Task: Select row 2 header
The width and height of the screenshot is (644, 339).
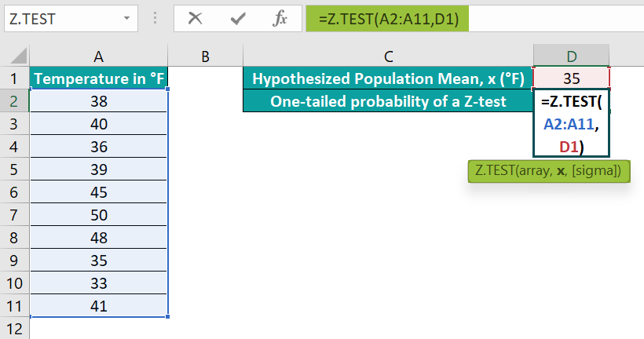Action: [x=14, y=101]
